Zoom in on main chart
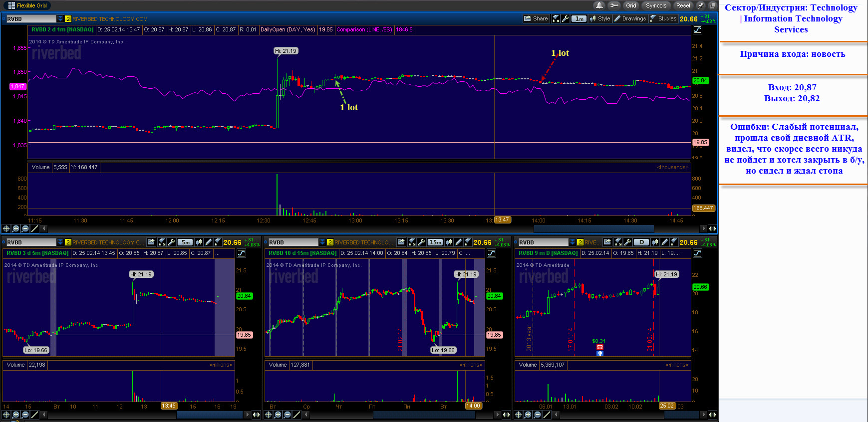 16,228
